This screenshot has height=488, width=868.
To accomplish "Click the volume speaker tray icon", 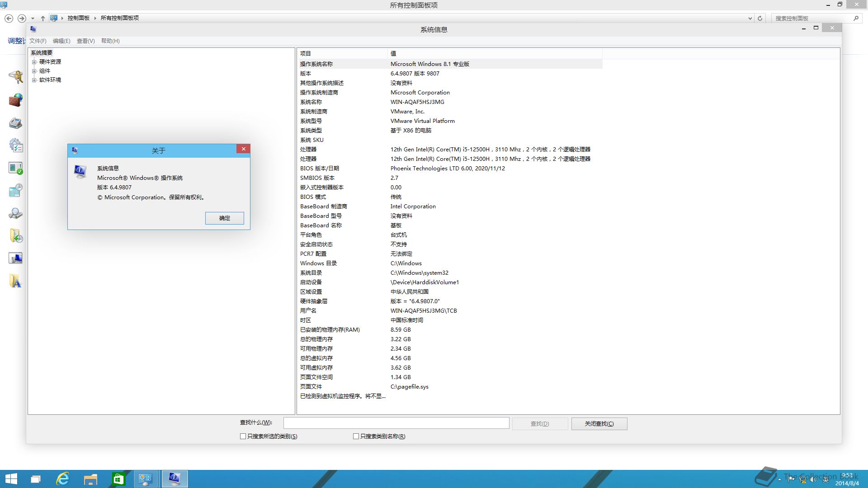I will tap(814, 479).
